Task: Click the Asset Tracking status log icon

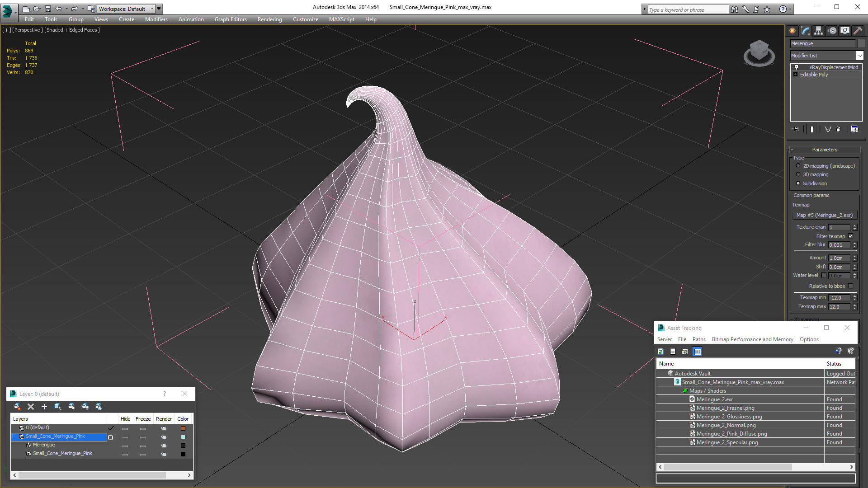Action: click(673, 352)
